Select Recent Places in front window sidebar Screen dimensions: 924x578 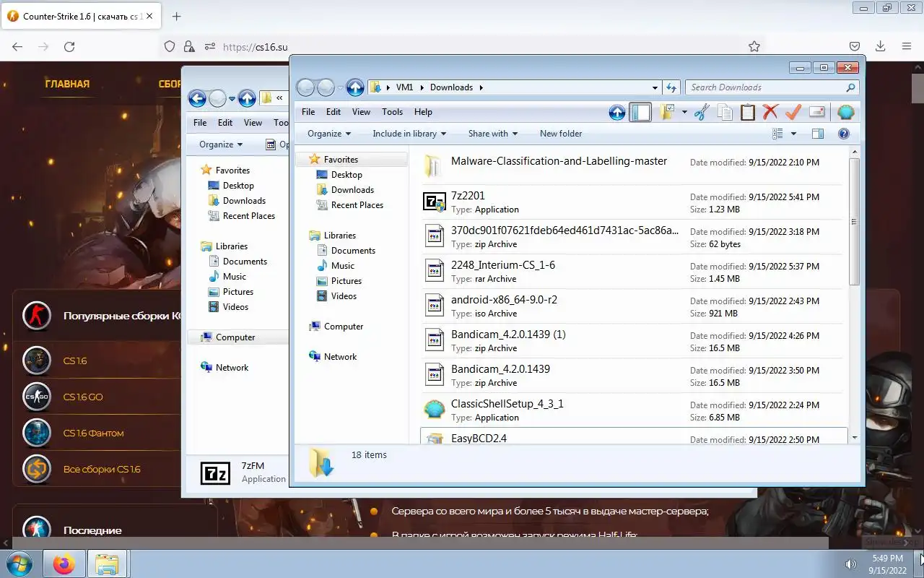coord(357,205)
